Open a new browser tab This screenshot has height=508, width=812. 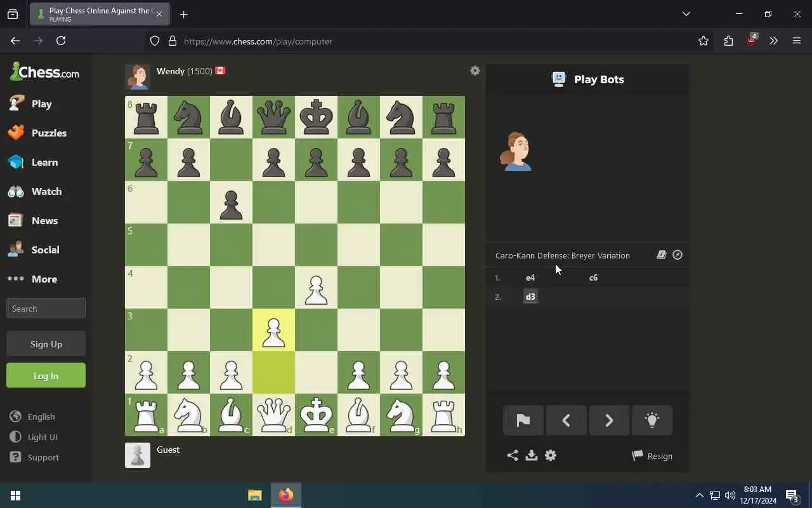pyautogui.click(x=183, y=14)
